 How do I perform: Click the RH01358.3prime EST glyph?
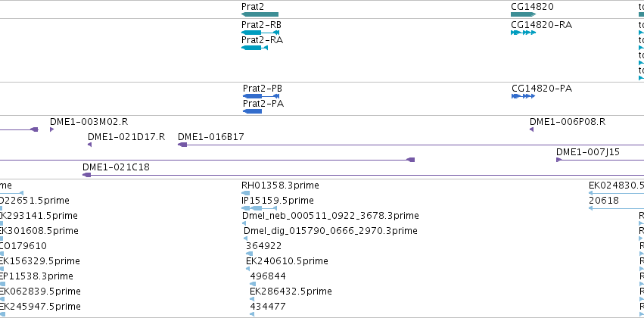(x=246, y=193)
